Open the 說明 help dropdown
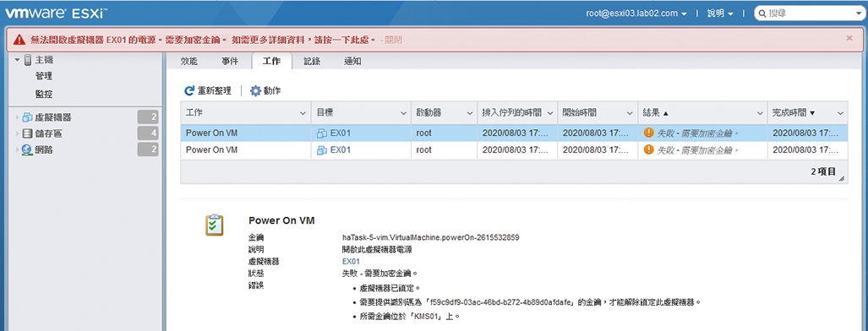 (x=720, y=14)
